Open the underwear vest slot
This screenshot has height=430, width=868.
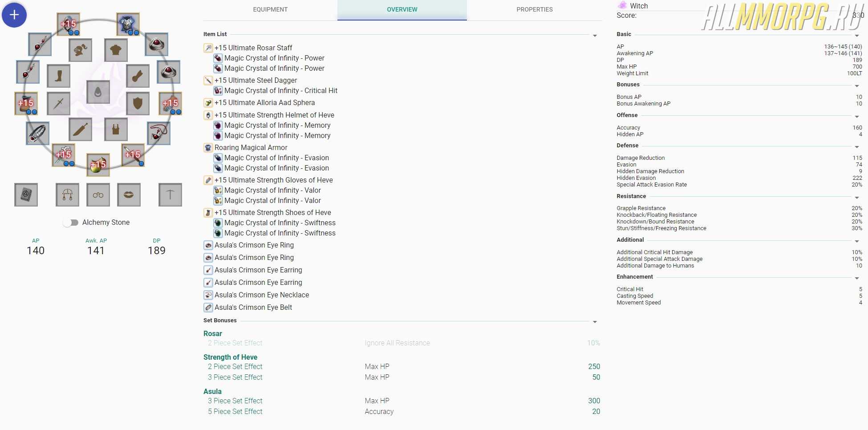116,130
